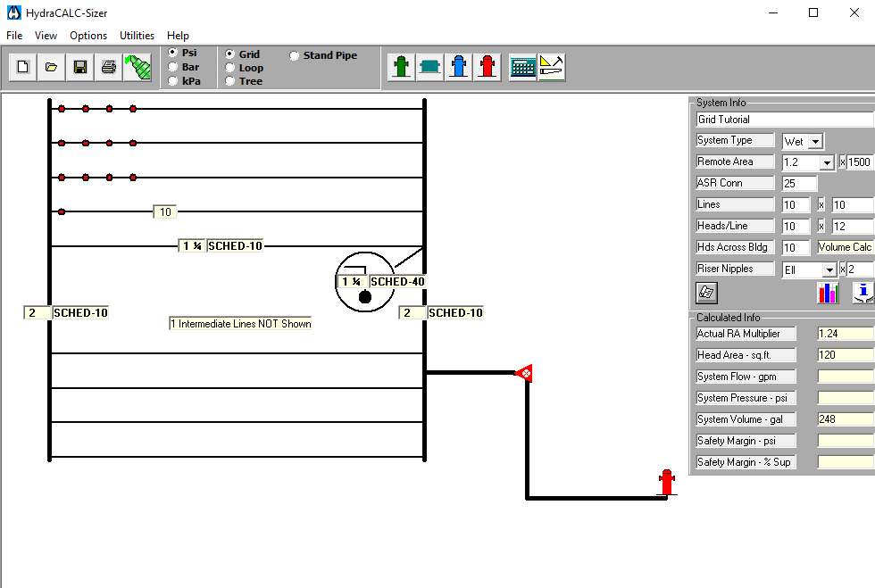Image resolution: width=875 pixels, height=588 pixels.
Task: Click the Volume Calc button
Action: coord(845,247)
